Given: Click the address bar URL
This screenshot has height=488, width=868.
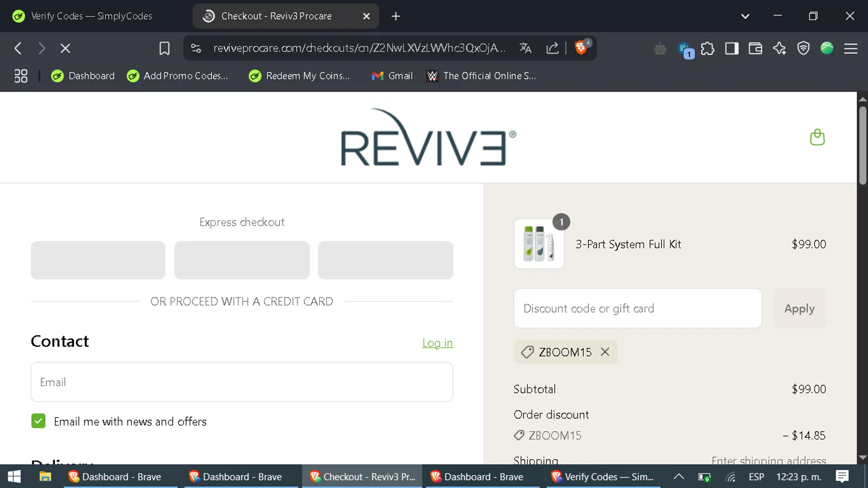Looking at the screenshot, I should (359, 48).
